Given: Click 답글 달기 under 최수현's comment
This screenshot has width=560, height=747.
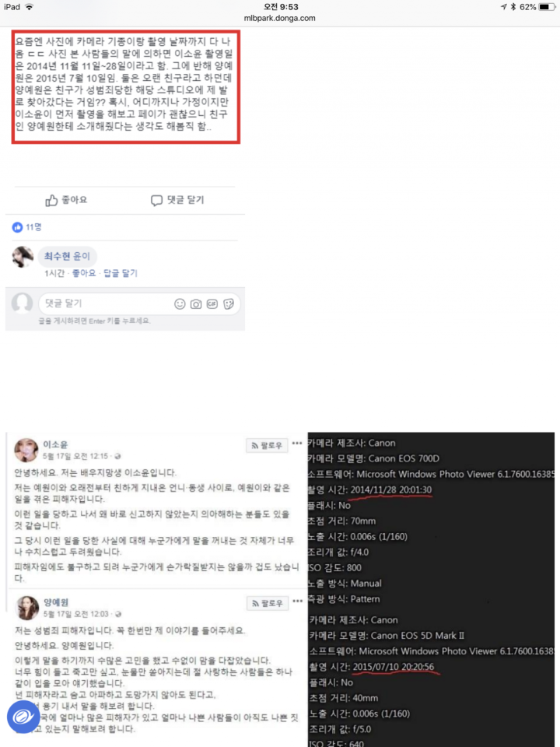Looking at the screenshot, I should pos(121,273).
